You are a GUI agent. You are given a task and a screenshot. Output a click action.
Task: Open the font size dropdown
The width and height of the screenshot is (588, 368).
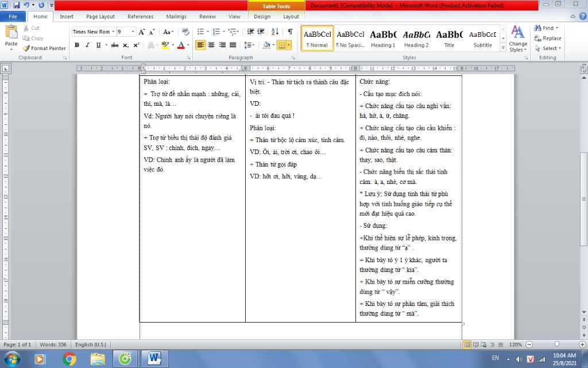[x=133, y=32]
